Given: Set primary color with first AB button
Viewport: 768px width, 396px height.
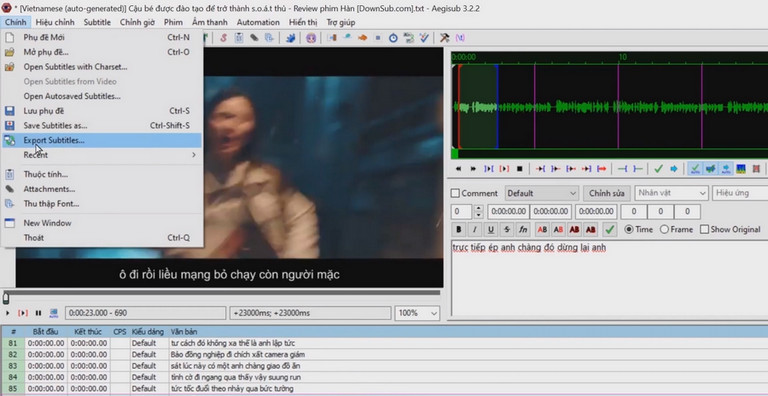Looking at the screenshot, I should pos(542,229).
